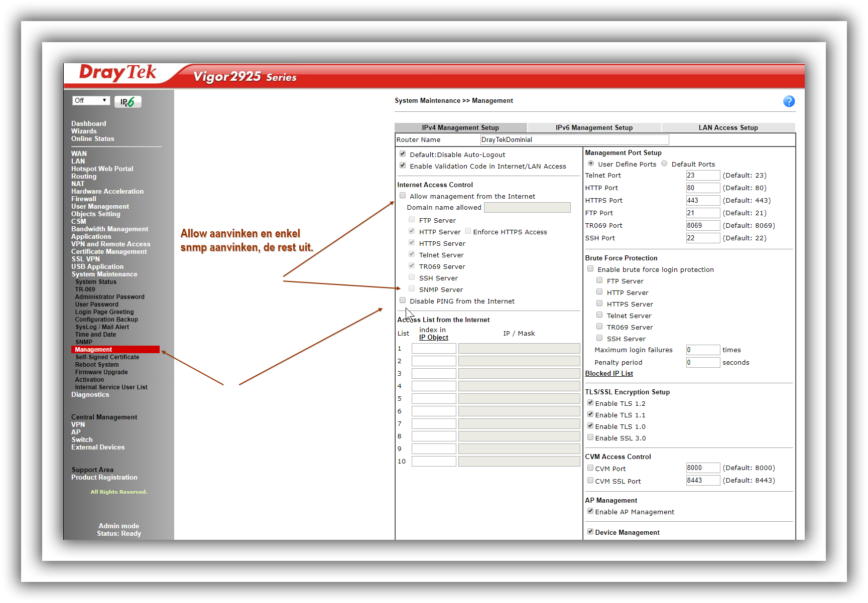Click the Router Name input field
This screenshot has height=603, width=868.
coord(574,139)
